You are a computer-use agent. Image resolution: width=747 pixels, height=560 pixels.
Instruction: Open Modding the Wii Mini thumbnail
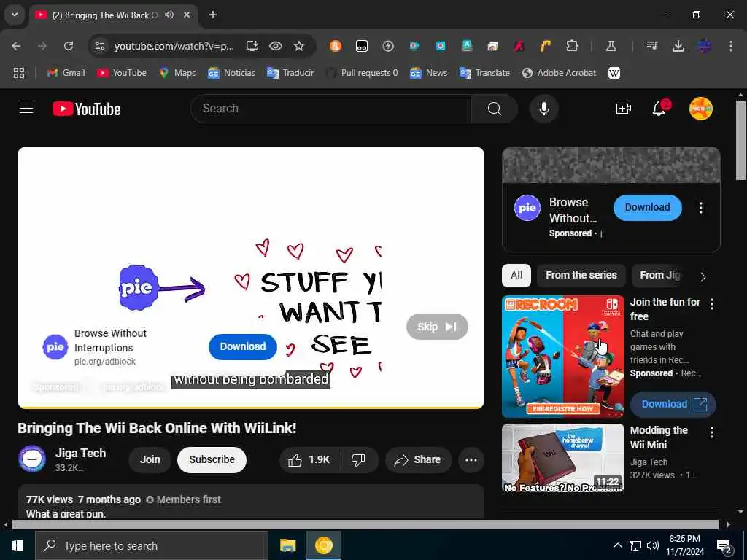point(562,458)
